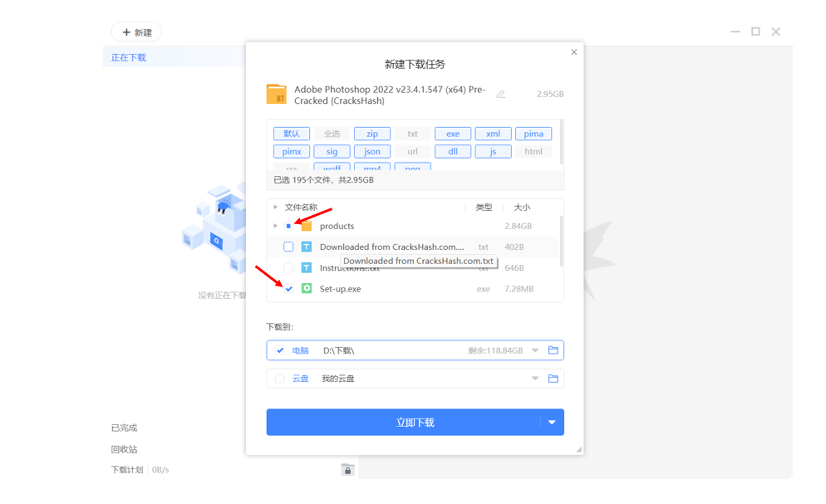
Task: Click the products folder icon
Action: pyautogui.click(x=307, y=226)
